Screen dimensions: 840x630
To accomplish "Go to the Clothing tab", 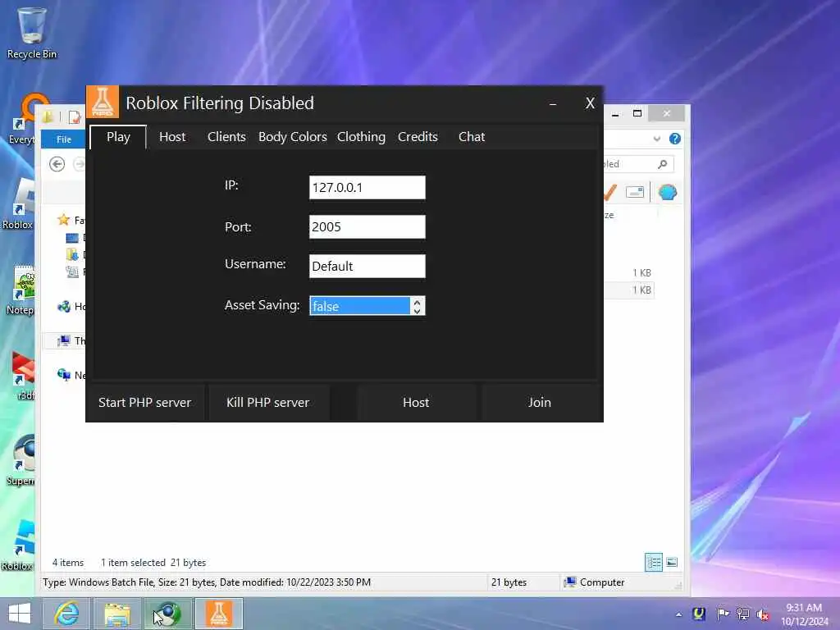I will coord(361,137).
